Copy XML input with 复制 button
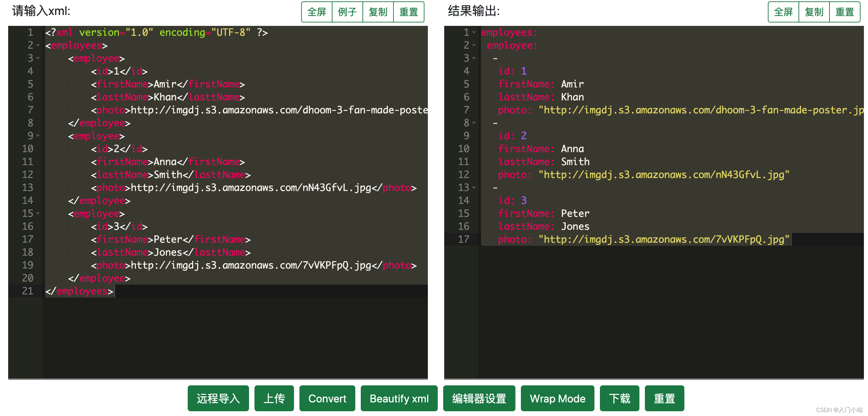Image resolution: width=868 pixels, height=416 pixels. point(378,12)
